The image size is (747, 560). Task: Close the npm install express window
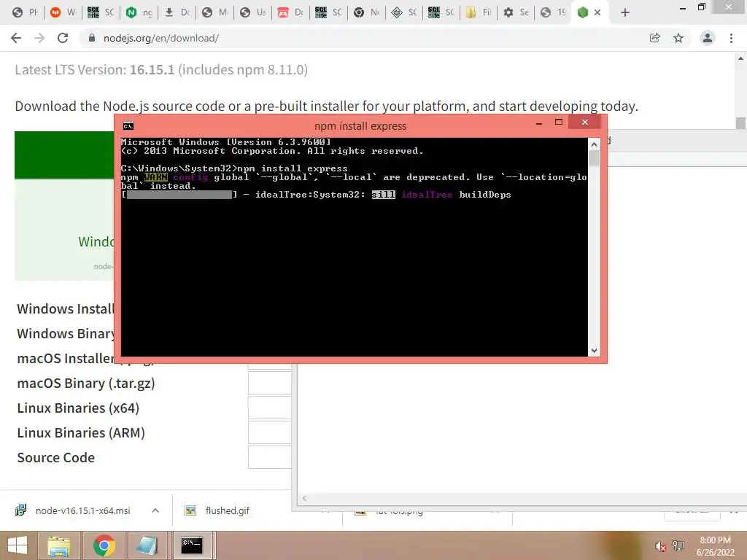click(585, 122)
